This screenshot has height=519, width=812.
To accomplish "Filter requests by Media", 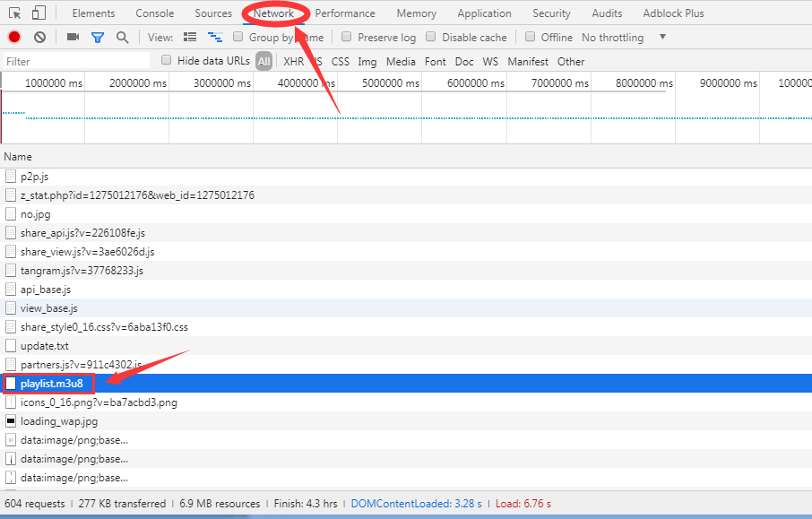I will click(401, 62).
